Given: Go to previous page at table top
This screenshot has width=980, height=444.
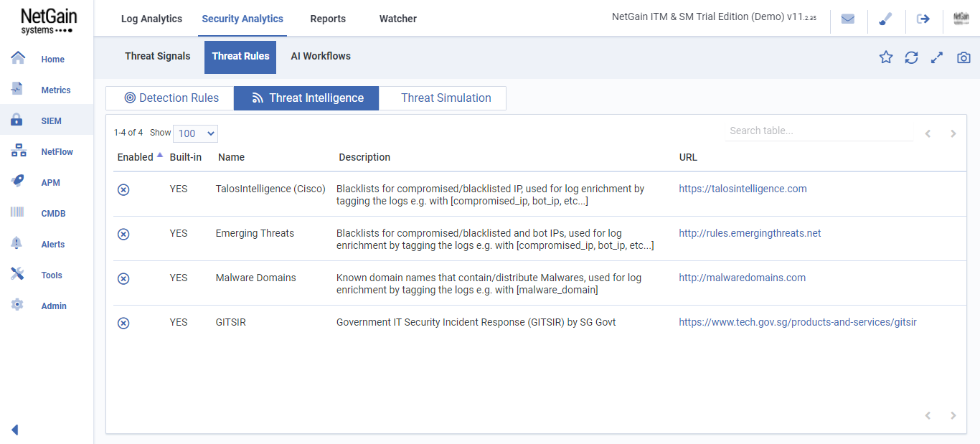Looking at the screenshot, I should click(928, 133).
